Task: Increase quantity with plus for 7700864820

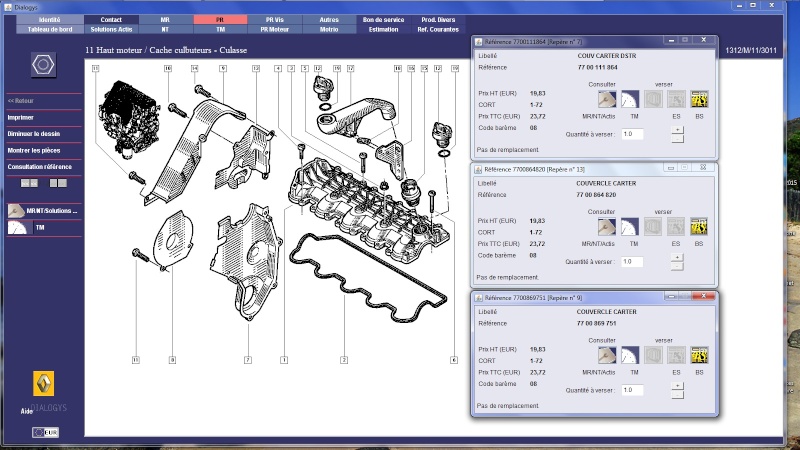Action: pyautogui.click(x=677, y=257)
